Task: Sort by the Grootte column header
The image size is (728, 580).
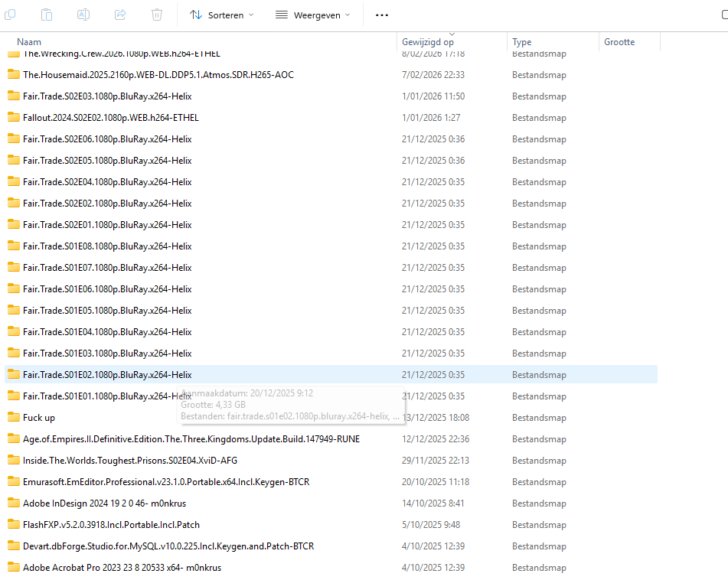Action: tap(619, 42)
